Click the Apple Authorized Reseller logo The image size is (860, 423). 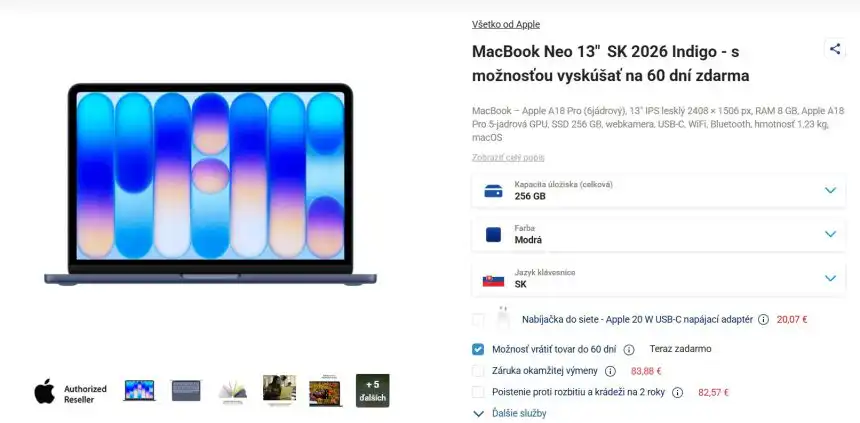point(71,392)
